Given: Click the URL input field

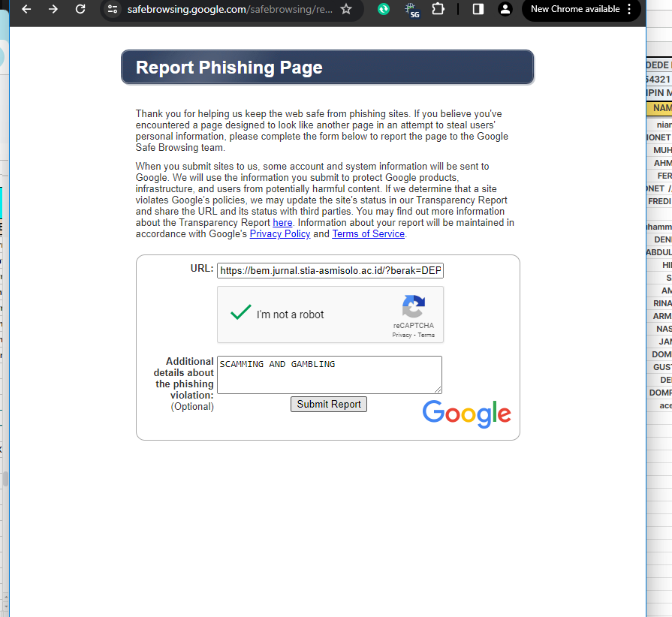Looking at the screenshot, I should (x=330, y=271).
